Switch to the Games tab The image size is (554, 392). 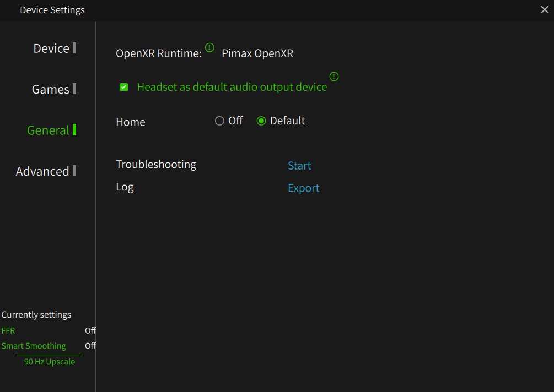tap(51, 89)
